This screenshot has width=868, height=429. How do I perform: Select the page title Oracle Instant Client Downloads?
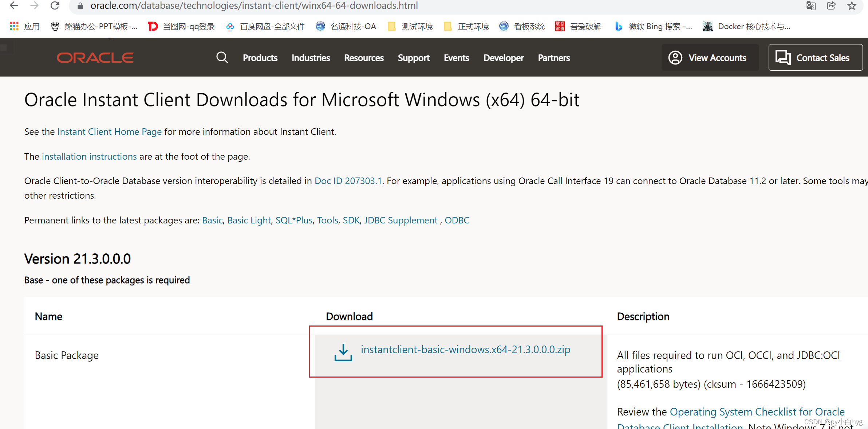click(x=302, y=100)
